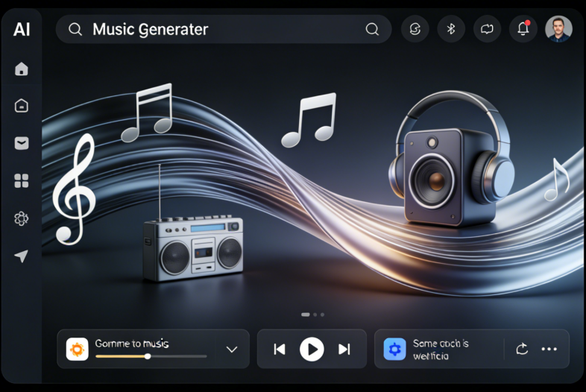The image size is (586, 392).
Task: Click the share arrow icon in bottom card
Action: click(522, 349)
